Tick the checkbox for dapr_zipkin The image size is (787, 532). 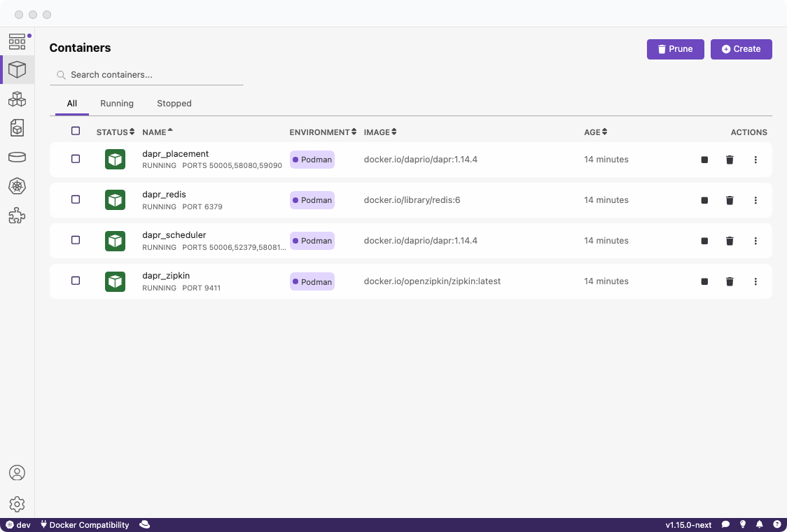pos(76,281)
